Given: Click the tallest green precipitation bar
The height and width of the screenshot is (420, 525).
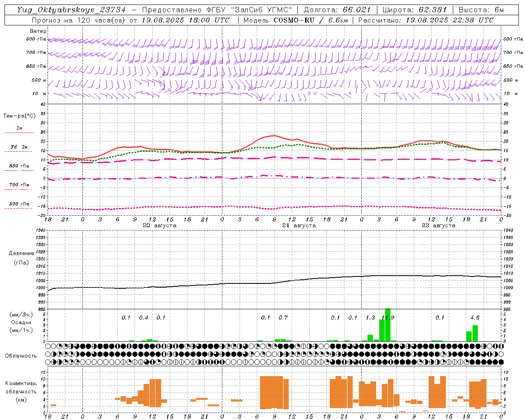Looking at the screenshot, I should 388,325.
